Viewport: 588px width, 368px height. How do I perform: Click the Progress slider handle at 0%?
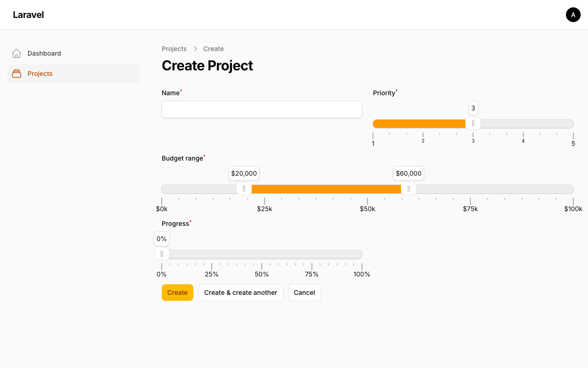coord(162,254)
